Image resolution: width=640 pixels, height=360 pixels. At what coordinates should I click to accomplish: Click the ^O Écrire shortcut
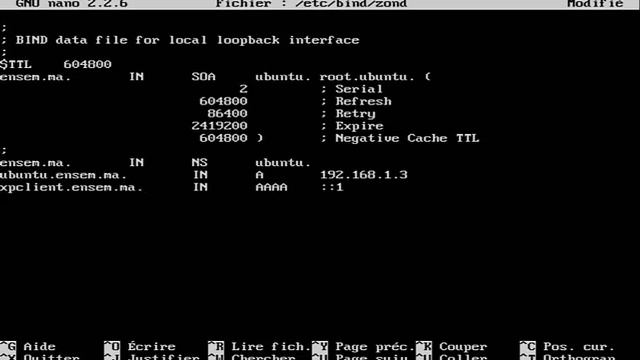point(140,347)
